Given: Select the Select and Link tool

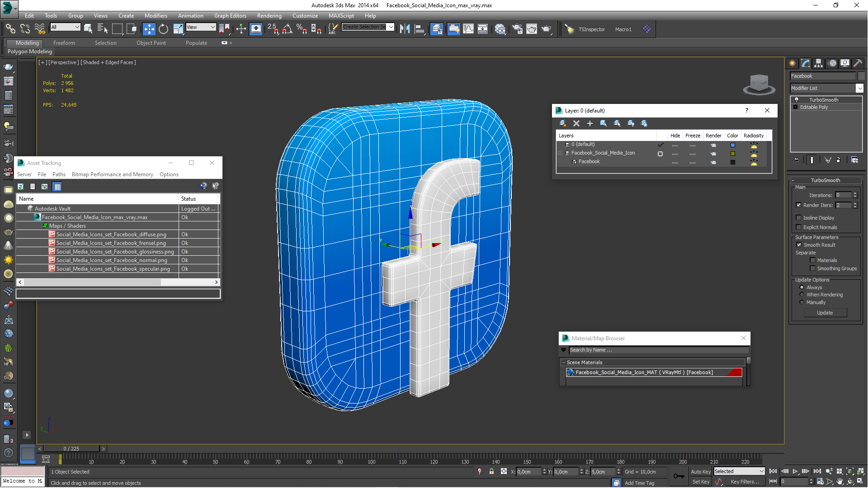Looking at the screenshot, I should coord(10,29).
